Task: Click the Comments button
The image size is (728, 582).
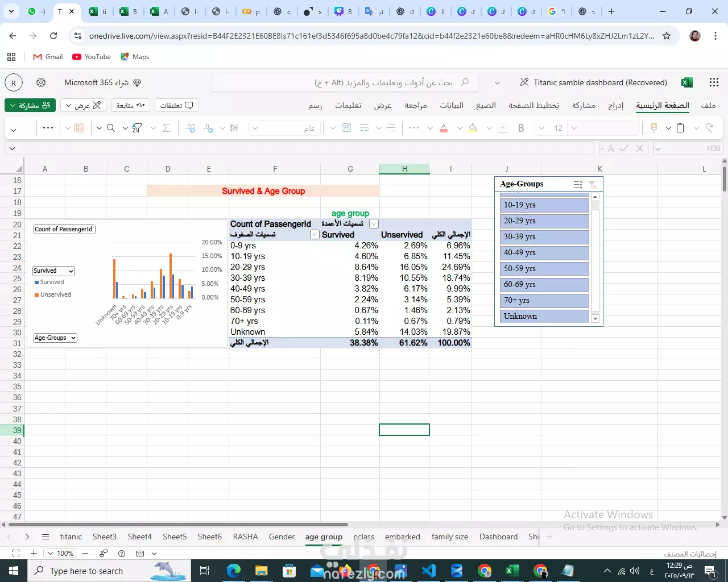Action: (176, 105)
